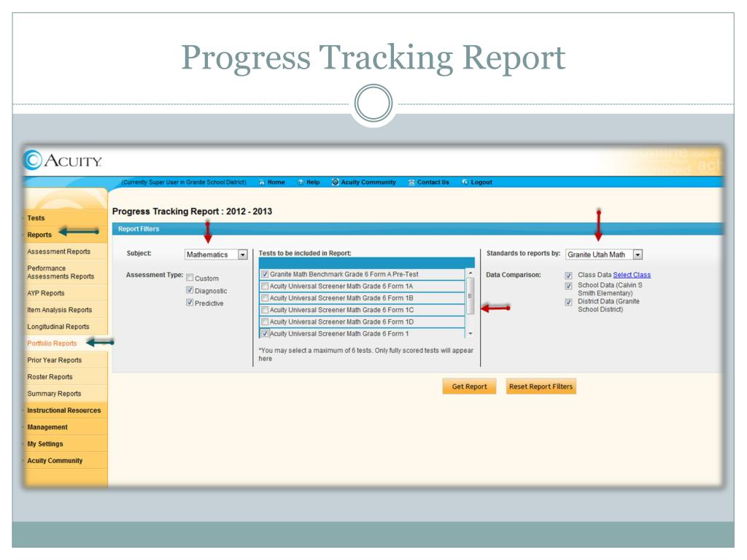The width and height of the screenshot is (747, 560).
Task: Expand My Settings in the sidebar
Action: [44, 444]
